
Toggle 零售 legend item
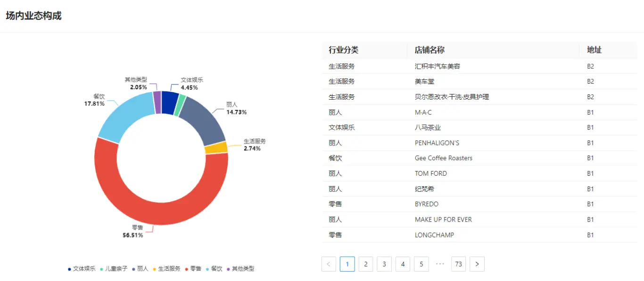pyautogui.click(x=193, y=269)
